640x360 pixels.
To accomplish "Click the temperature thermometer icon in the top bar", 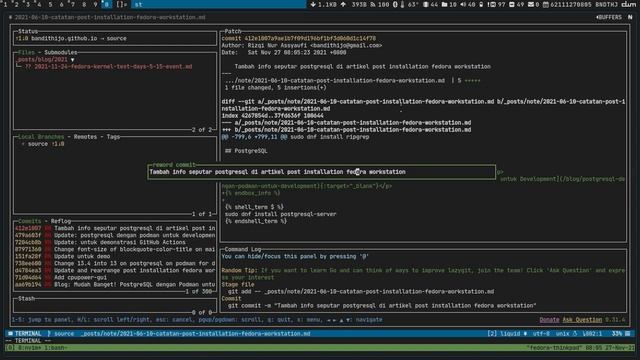I will pyautogui.click(x=402, y=4).
